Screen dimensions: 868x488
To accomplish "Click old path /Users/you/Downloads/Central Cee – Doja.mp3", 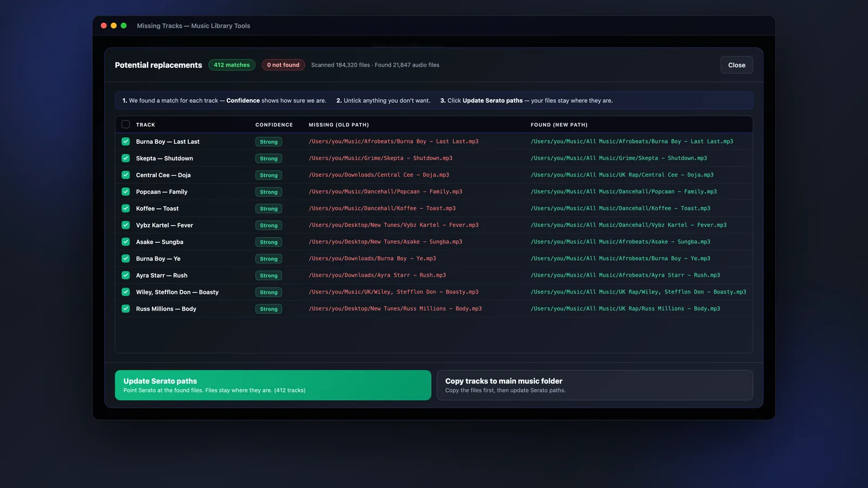I will (379, 175).
